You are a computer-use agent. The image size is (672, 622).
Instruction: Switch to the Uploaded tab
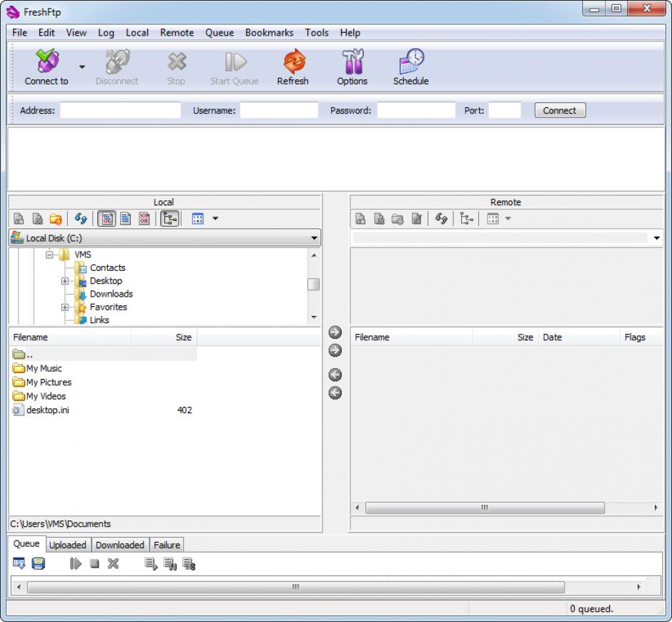pos(68,545)
